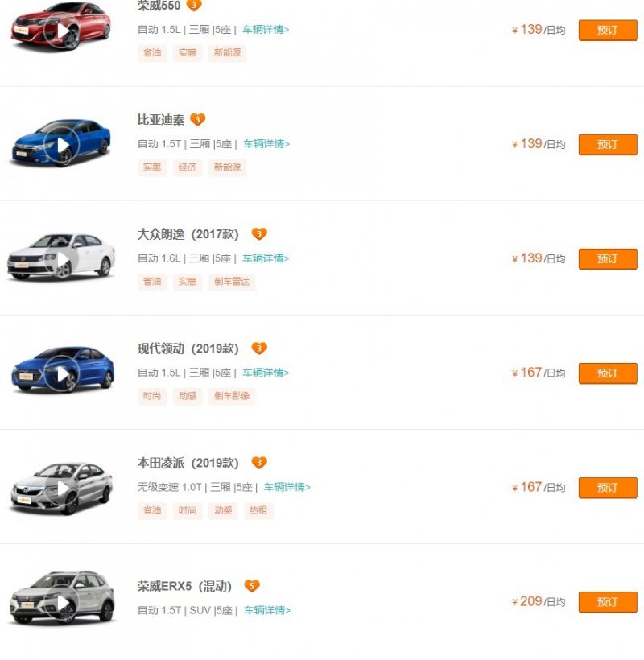Expand 车辆详情 for 荣威ERX5 (混动)
644x660 pixels.
267,610
